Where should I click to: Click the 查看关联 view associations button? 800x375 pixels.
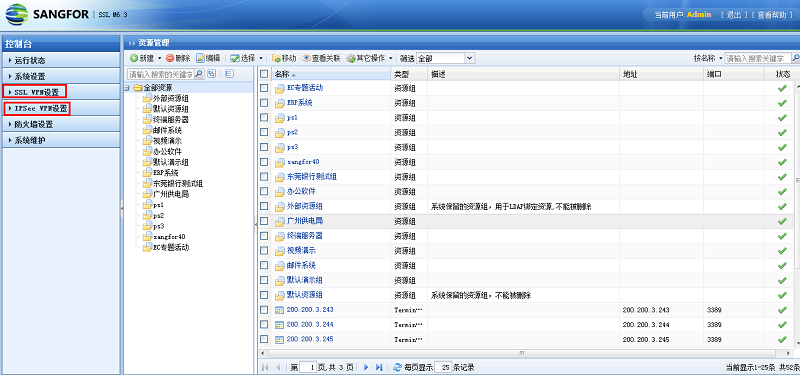[x=321, y=58]
